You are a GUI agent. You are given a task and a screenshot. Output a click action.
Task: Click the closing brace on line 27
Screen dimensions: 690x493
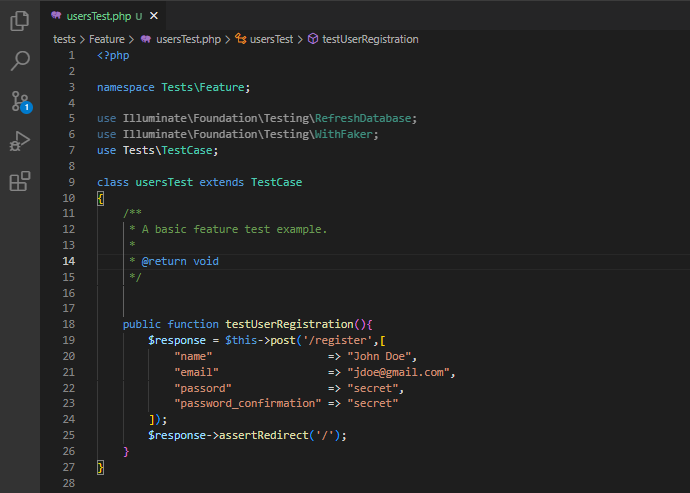(x=100, y=467)
